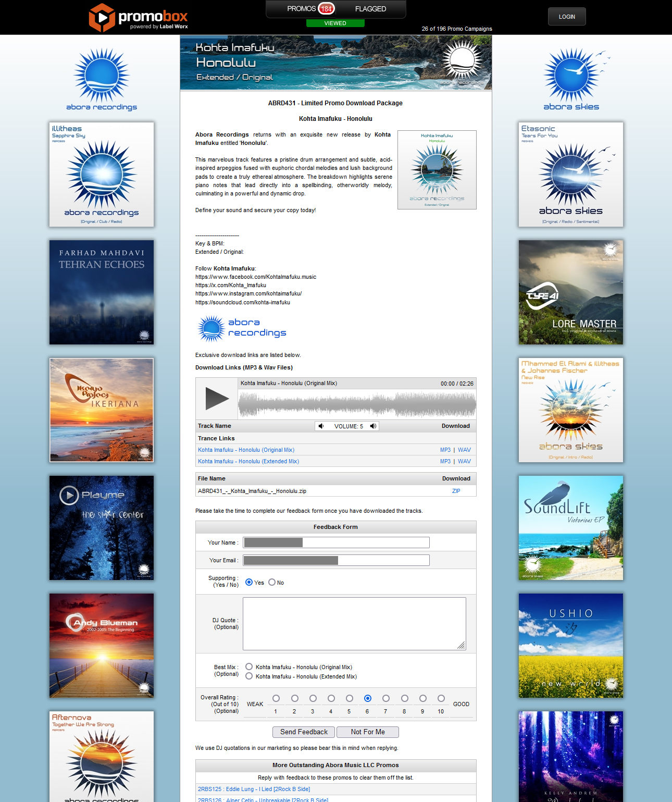Click into the DJ Quote text area
Screen dimensions: 672x802
(354, 624)
